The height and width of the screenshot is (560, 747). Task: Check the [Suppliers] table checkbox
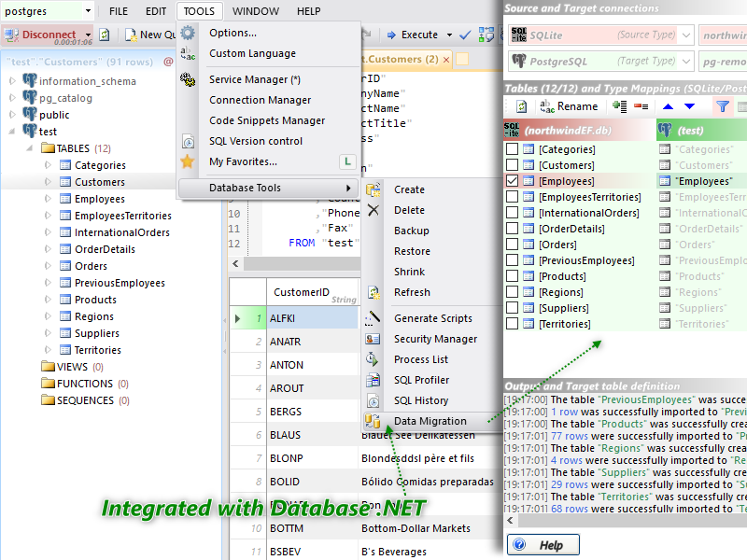[512, 308]
